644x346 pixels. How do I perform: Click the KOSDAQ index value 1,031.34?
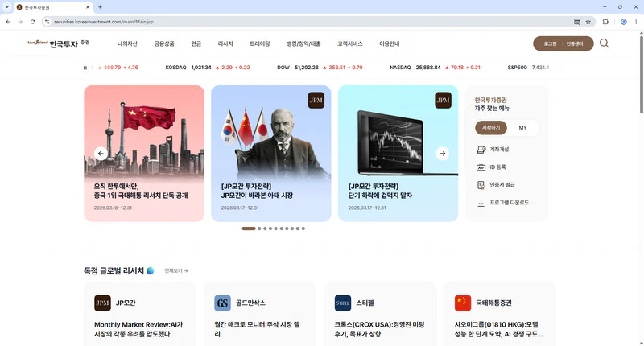pyautogui.click(x=201, y=68)
